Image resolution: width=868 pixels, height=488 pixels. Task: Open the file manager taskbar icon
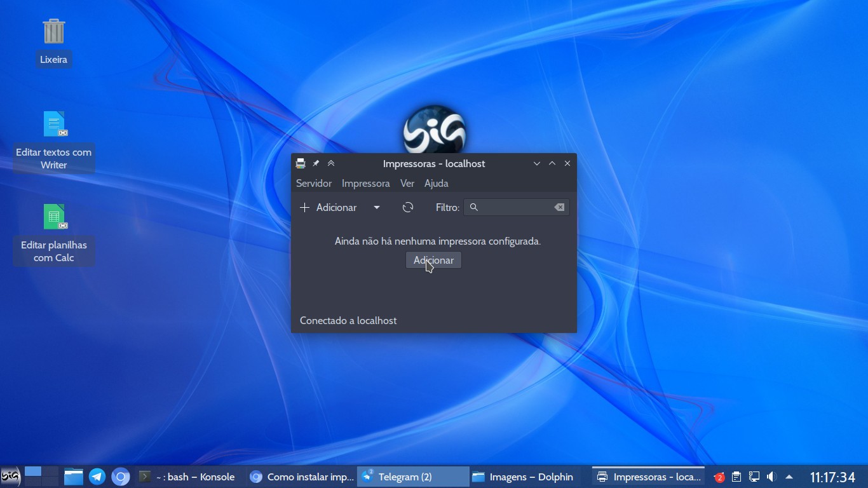pyautogui.click(x=74, y=477)
